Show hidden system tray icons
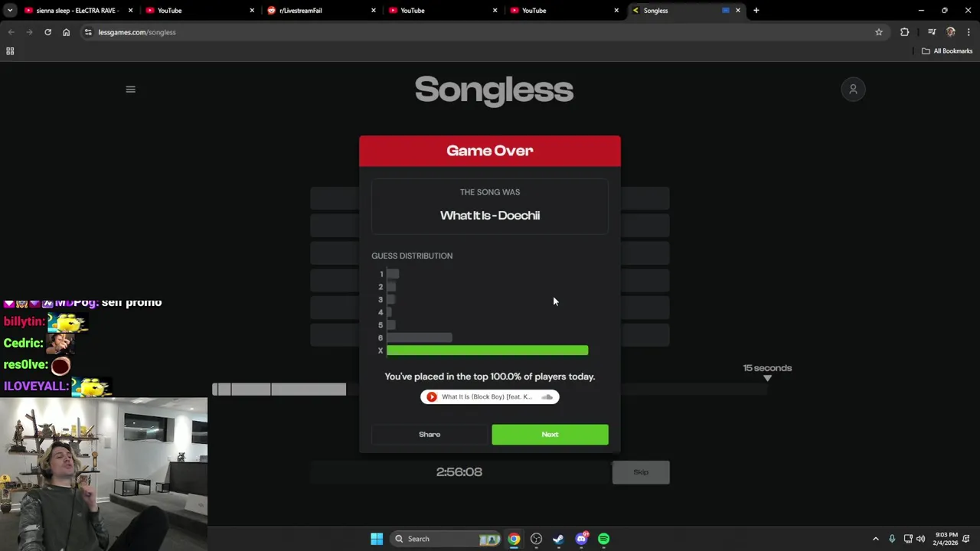The image size is (980, 551). pos(876,539)
